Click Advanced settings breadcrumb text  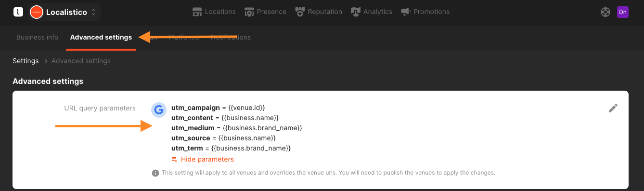(x=81, y=61)
